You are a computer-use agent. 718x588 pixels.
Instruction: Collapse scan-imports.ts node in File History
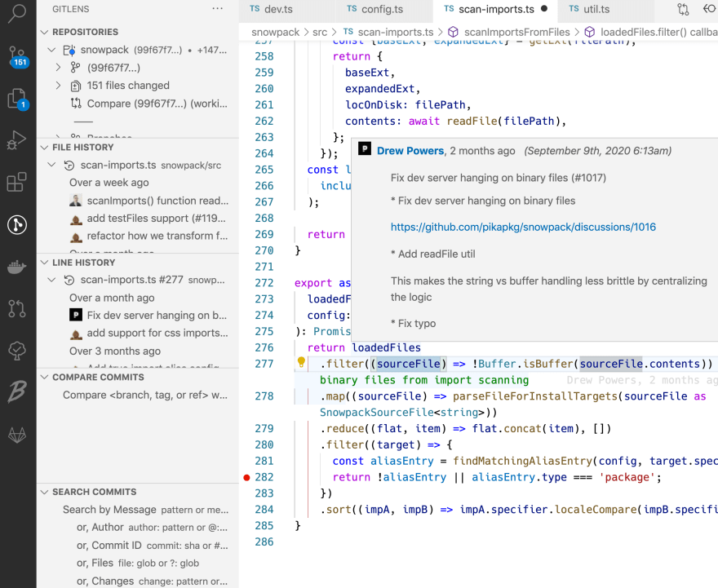pos(51,165)
